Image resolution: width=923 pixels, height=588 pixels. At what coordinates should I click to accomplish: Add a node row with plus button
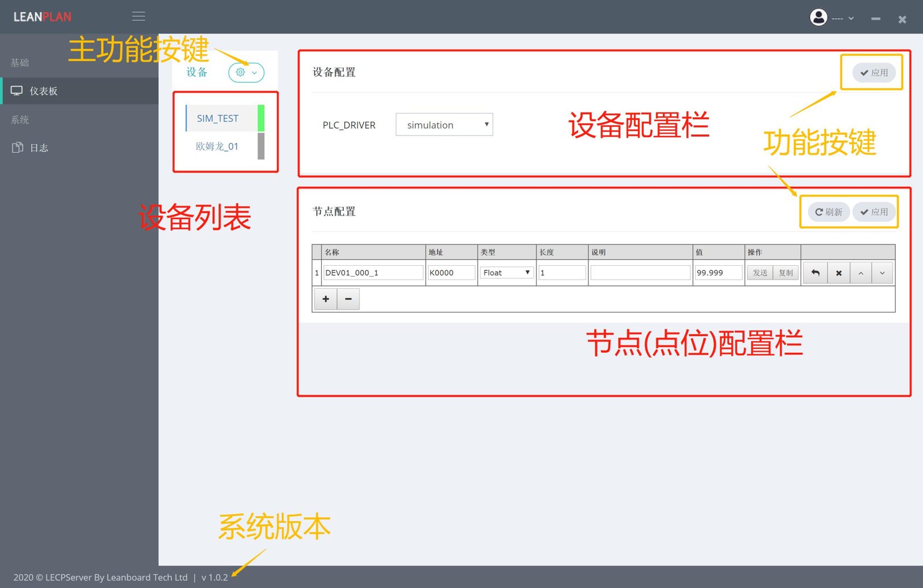coord(326,299)
